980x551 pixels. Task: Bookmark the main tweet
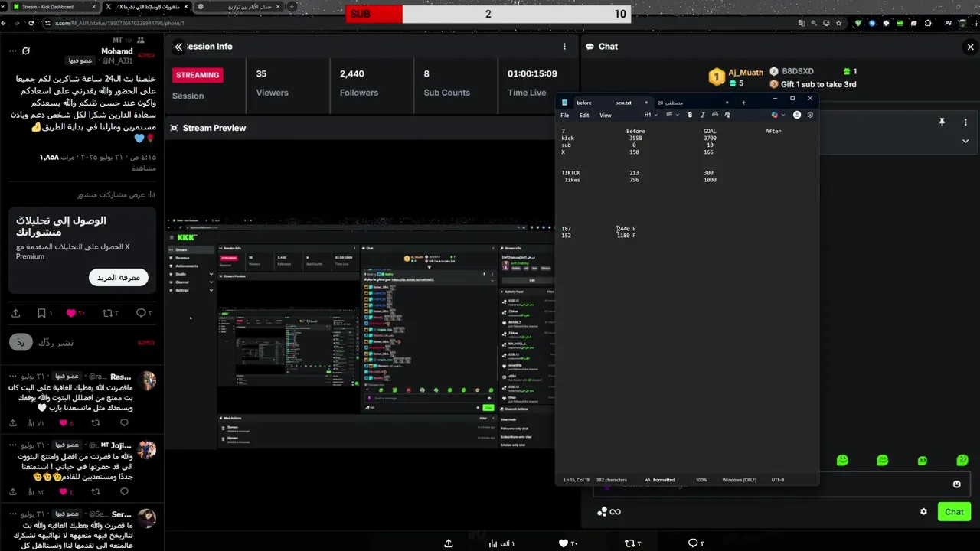[41, 313]
